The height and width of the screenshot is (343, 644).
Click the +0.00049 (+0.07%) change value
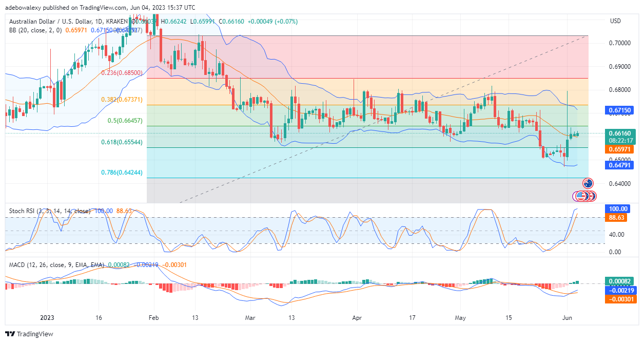click(x=272, y=22)
